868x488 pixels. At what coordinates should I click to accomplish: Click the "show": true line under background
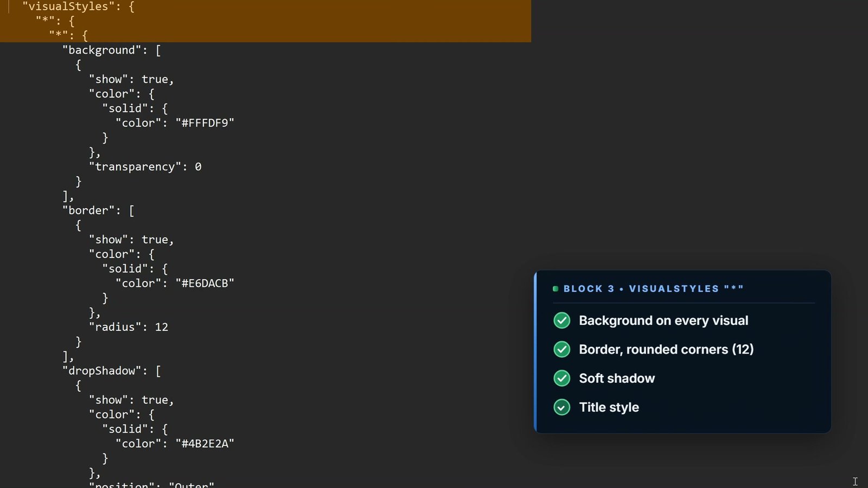pyautogui.click(x=131, y=80)
